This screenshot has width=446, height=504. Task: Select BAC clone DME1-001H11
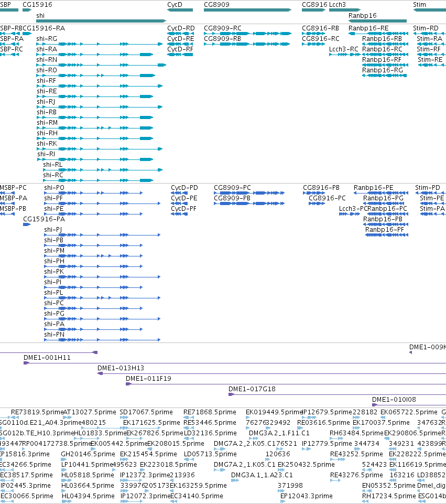point(235,363)
